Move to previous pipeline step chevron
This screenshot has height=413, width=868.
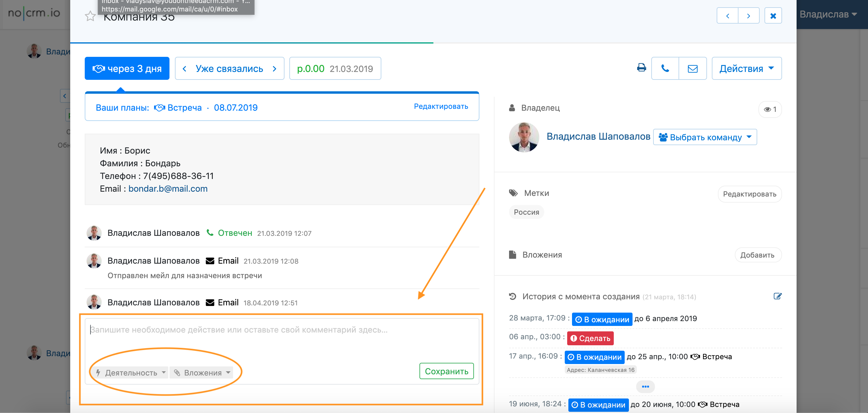click(184, 69)
